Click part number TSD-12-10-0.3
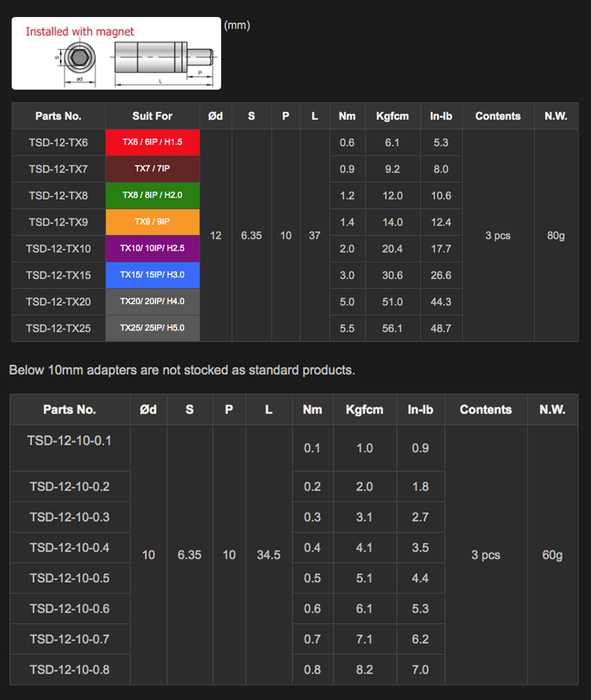The height and width of the screenshot is (700, 591). 69,517
